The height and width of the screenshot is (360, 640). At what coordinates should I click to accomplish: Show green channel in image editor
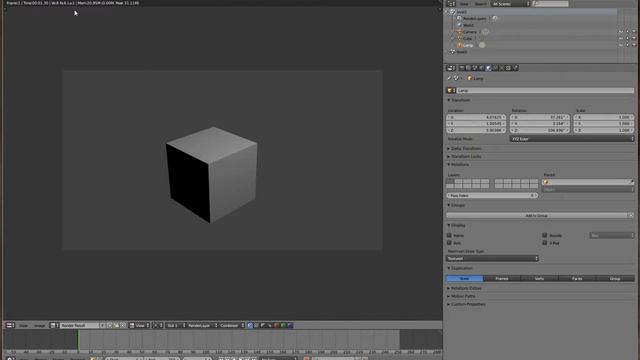[x=283, y=325]
